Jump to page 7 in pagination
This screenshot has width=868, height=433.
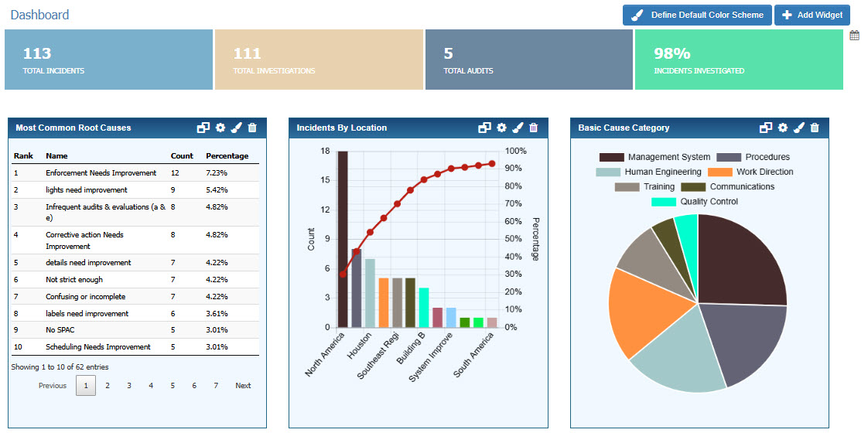point(216,386)
